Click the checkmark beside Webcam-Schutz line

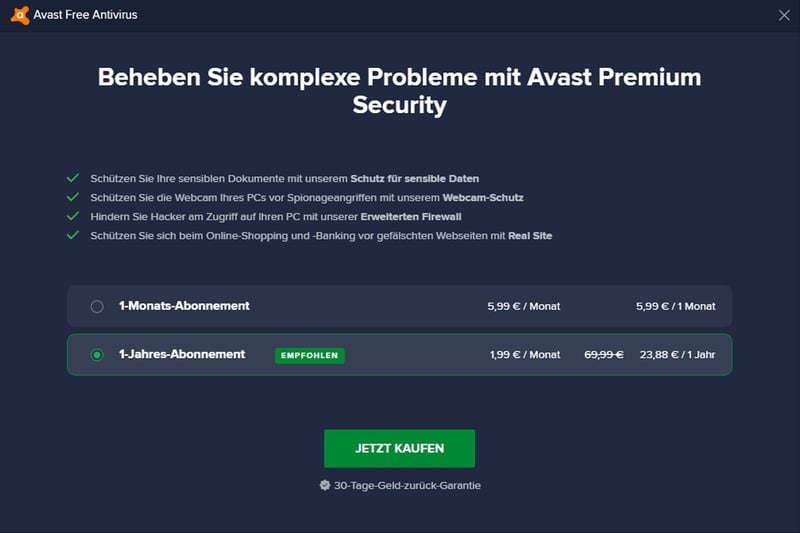point(73,197)
